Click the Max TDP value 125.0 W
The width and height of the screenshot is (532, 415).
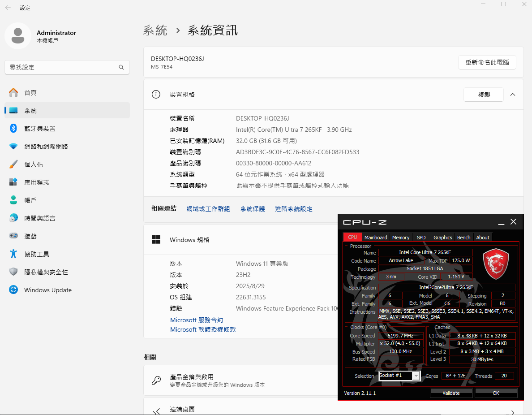(461, 260)
